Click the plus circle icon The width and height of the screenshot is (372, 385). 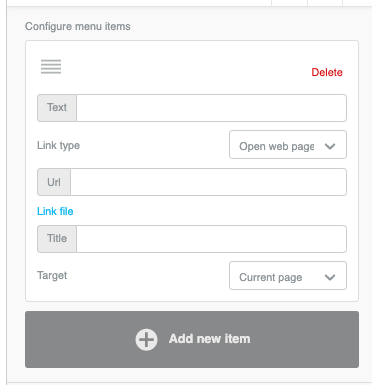coord(146,340)
